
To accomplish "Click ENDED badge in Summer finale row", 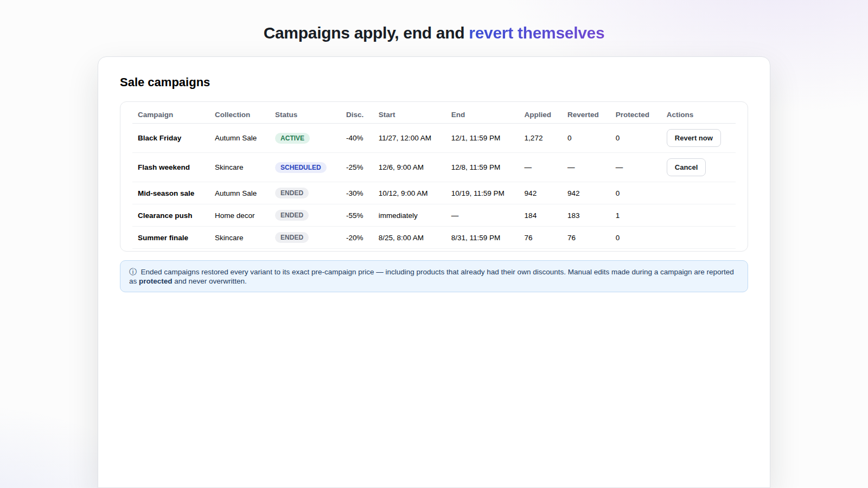I will tap(292, 237).
